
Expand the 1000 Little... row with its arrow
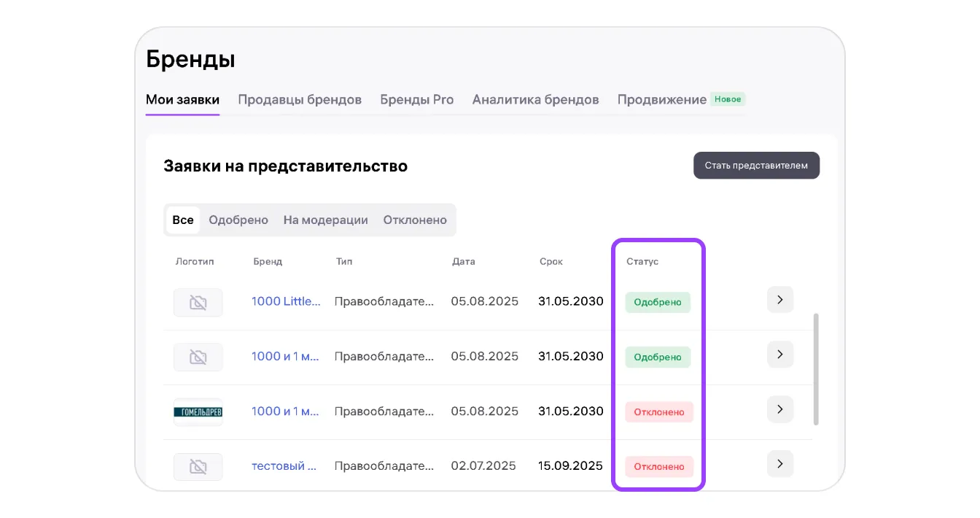pyautogui.click(x=779, y=300)
